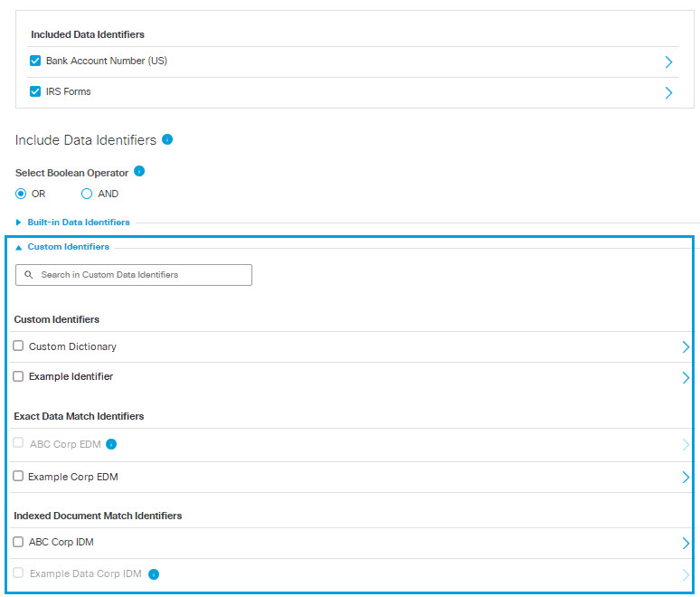The image size is (700, 597).
Task: Open Bank Account Number (US) chevron arrow
Action: (668, 62)
